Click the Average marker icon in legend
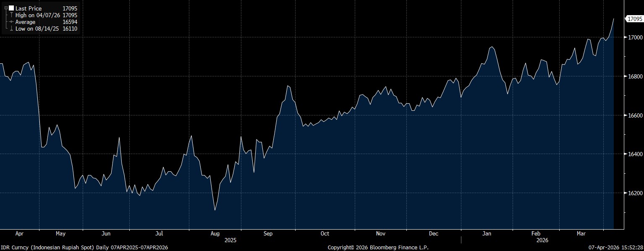 pos(11,22)
